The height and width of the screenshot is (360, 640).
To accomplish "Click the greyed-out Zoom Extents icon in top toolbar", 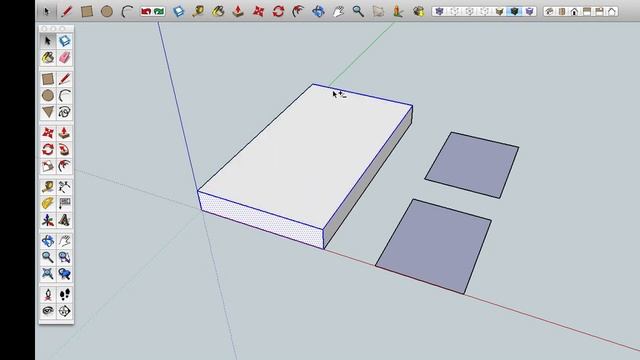I will [378, 11].
